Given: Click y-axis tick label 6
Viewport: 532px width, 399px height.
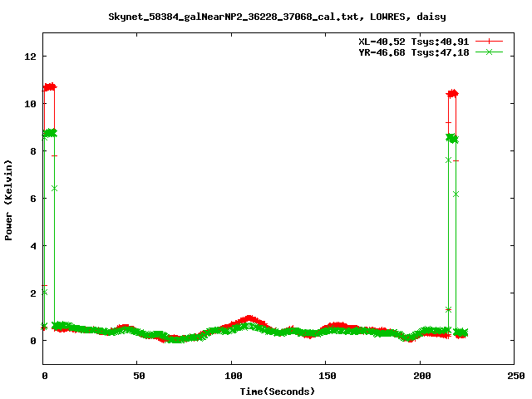Looking at the screenshot, I should (x=33, y=199).
